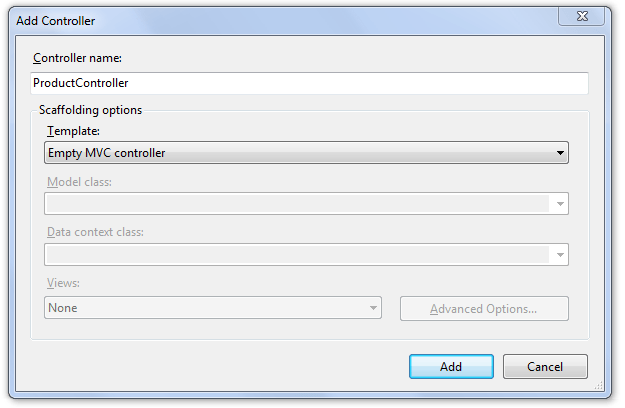Click the Controller name label
Screen dimensions: 625x408
coord(77,58)
